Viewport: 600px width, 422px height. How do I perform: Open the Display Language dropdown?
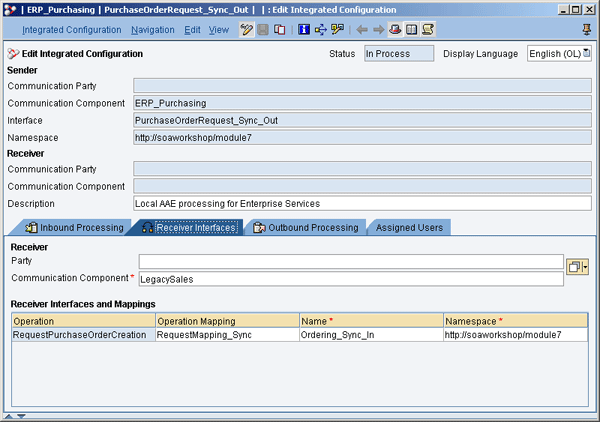coord(586,53)
